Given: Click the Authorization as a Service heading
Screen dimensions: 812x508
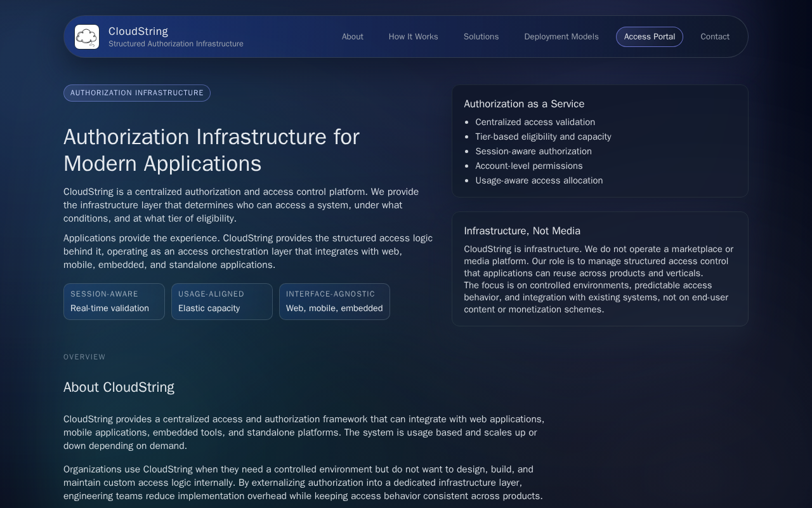Looking at the screenshot, I should [524, 104].
